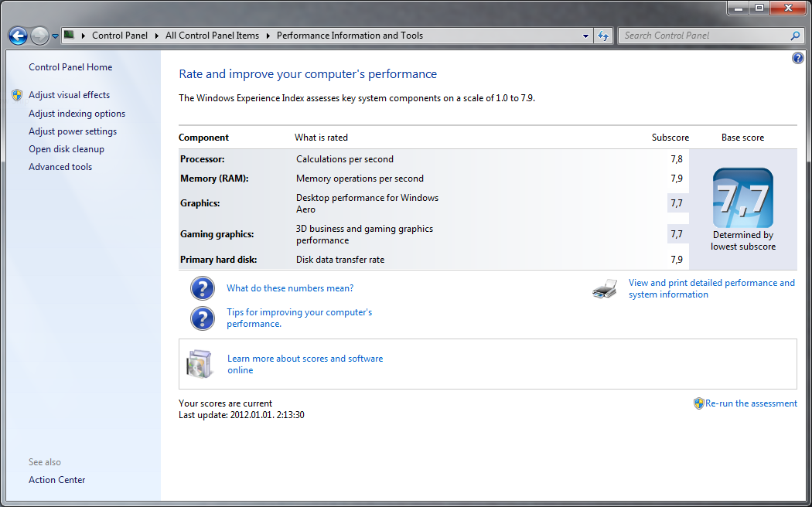812x507 pixels.
Task: Expand the arrow after Control Panel breadcrumb
Action: click(157, 36)
